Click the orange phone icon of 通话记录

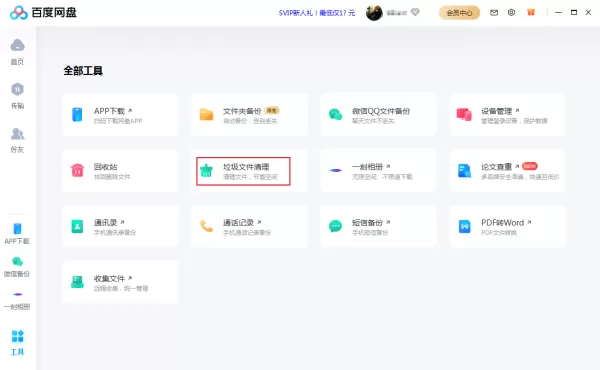click(207, 226)
